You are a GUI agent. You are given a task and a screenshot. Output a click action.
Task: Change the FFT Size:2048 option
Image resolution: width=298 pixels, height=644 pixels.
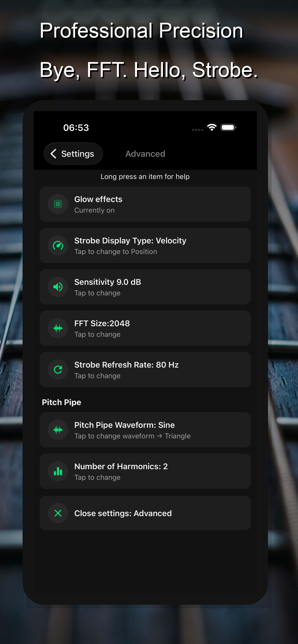(x=145, y=328)
